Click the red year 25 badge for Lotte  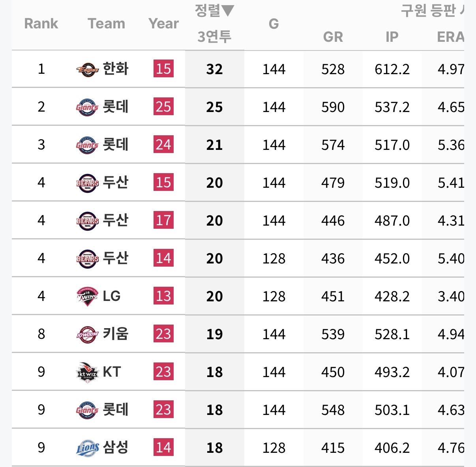163,107
